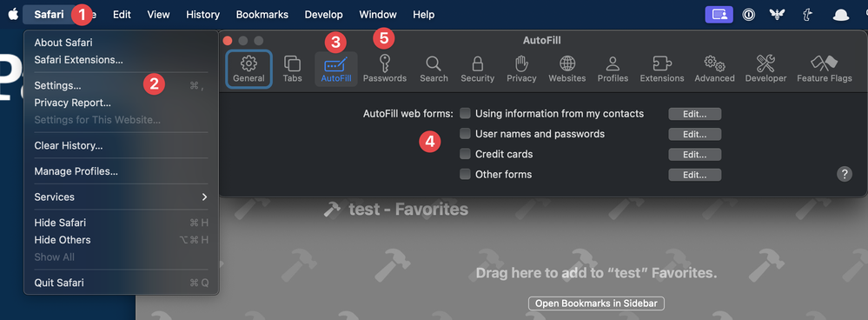Edit saved credit cards
The height and width of the screenshot is (320, 868).
coord(695,155)
